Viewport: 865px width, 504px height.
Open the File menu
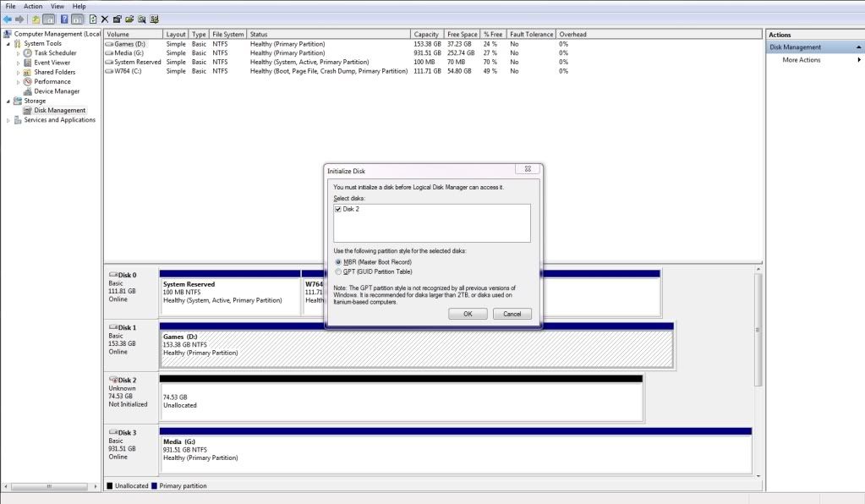(10, 6)
